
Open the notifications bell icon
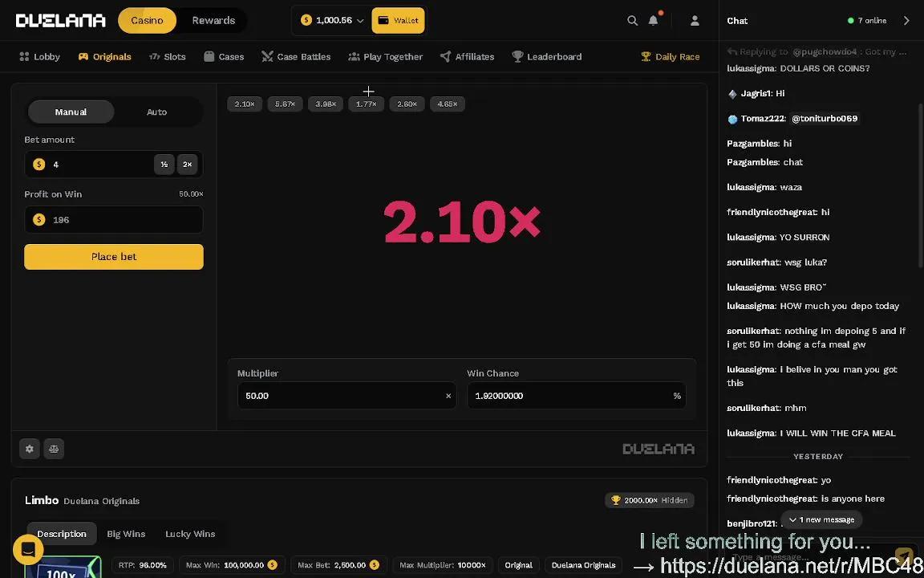654,21
